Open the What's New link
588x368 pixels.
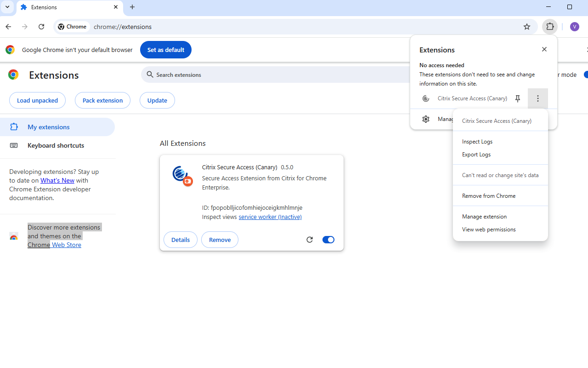tap(57, 180)
